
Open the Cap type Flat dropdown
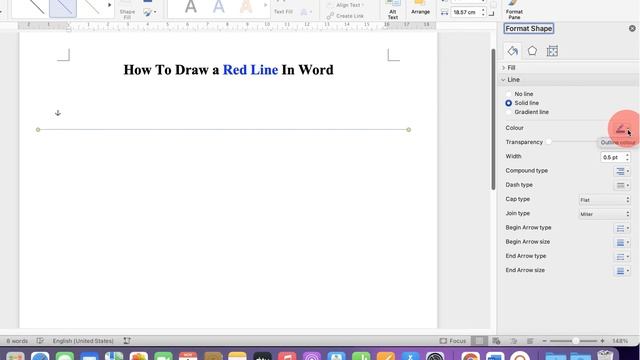coord(604,200)
